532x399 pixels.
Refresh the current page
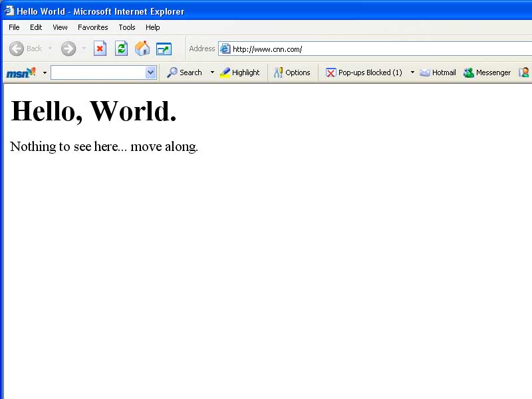[x=121, y=49]
